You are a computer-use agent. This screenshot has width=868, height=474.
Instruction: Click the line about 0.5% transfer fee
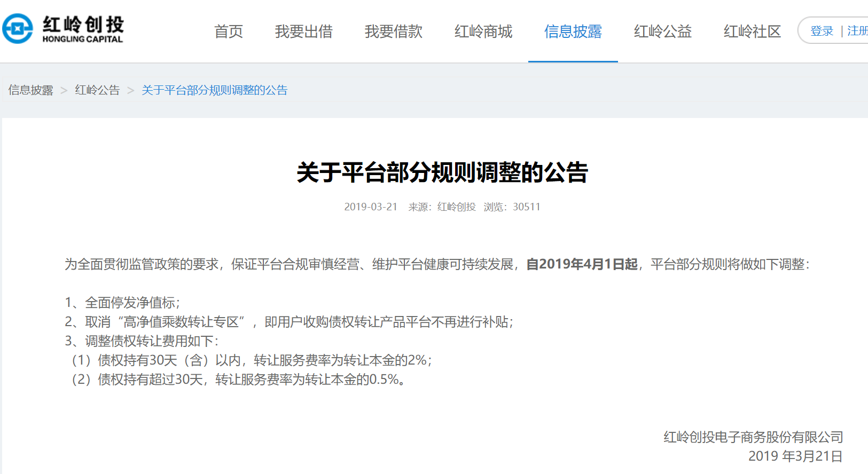click(x=239, y=380)
